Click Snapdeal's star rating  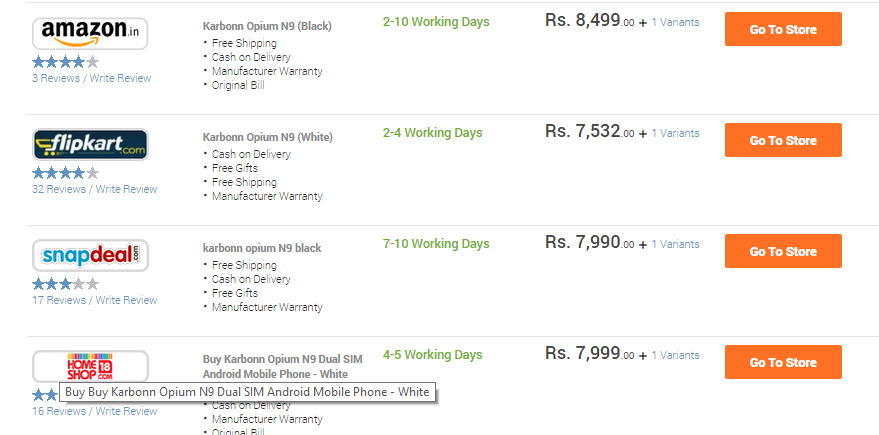coord(66,284)
